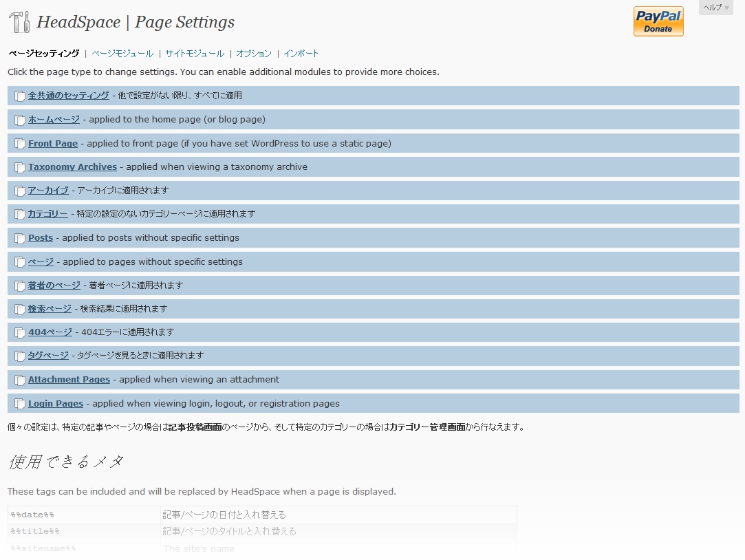Expand the ヘルプ dropdown
This screenshot has height=560, width=745.
tap(715, 8)
